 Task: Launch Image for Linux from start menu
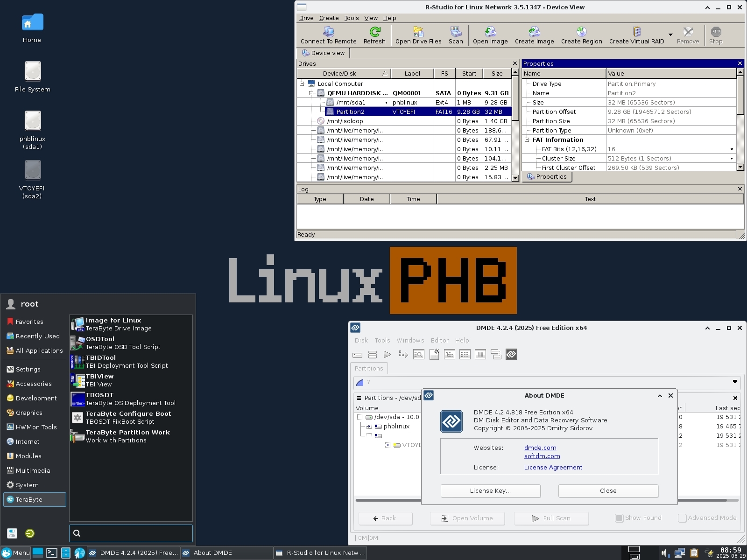tap(131, 324)
